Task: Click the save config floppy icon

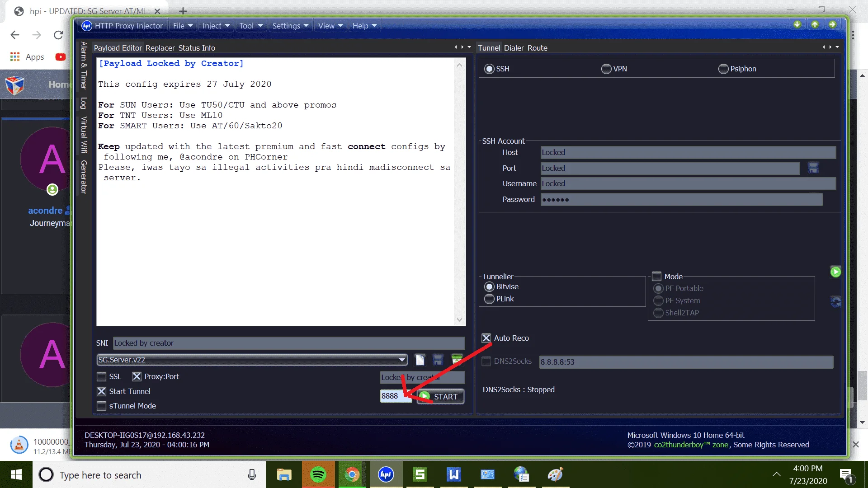Action: click(x=438, y=360)
